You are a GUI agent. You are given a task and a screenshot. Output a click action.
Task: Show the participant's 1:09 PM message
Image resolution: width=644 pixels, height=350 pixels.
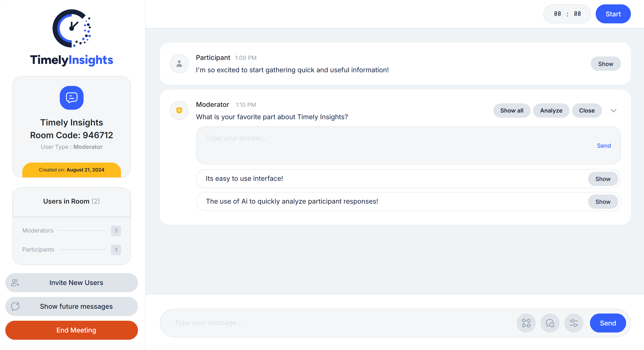tap(605, 64)
